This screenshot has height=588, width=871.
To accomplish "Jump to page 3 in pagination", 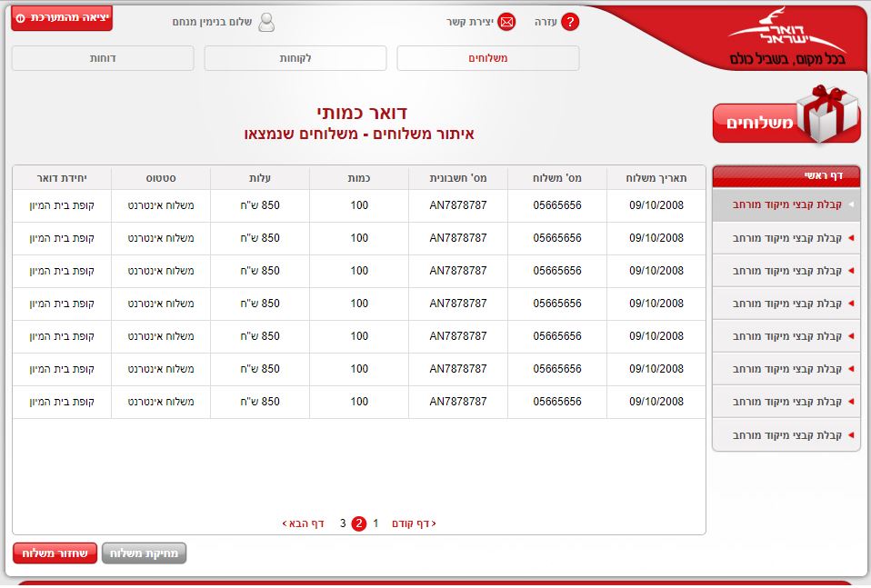I will [343, 523].
